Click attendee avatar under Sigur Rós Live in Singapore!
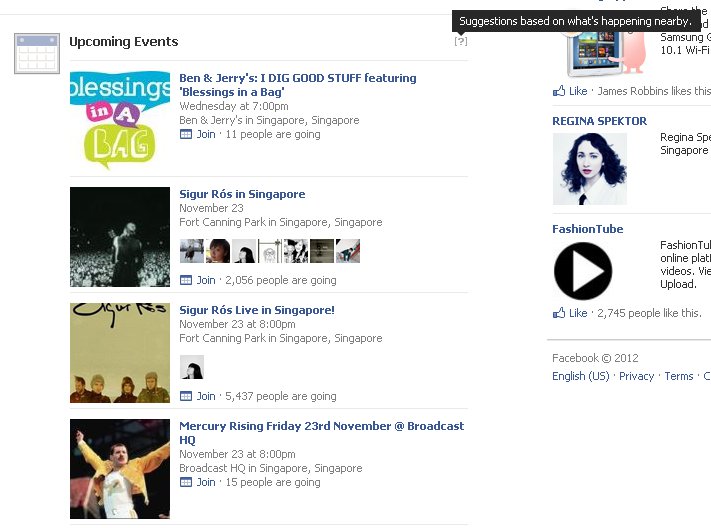 tap(192, 367)
